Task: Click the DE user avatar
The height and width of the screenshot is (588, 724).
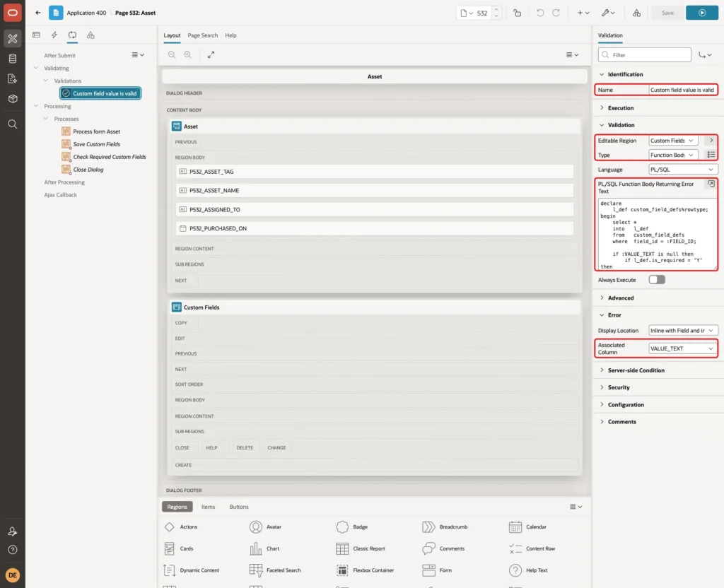Action: (13, 575)
